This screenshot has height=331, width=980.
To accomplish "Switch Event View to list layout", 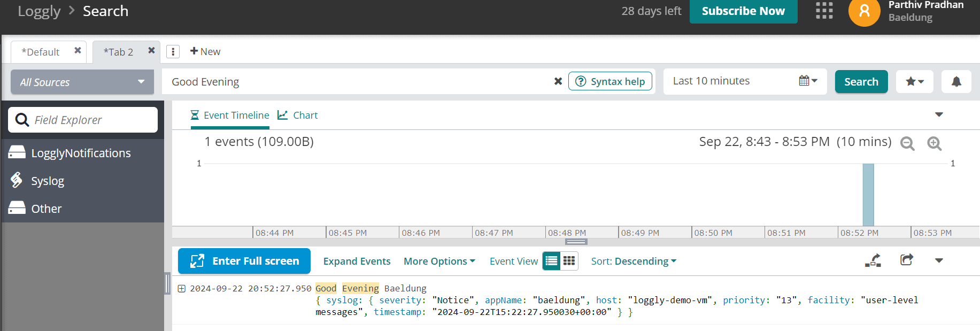I will coord(551,261).
